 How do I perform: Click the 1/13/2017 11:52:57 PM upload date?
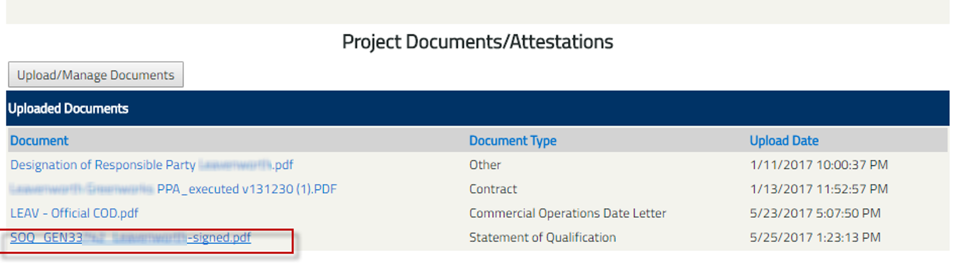pos(819,189)
